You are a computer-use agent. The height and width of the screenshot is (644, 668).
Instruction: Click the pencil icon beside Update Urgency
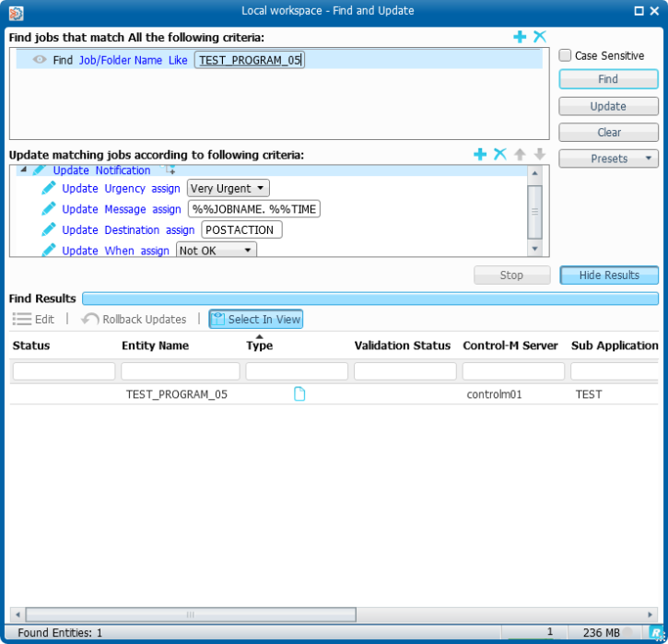pos(49,189)
